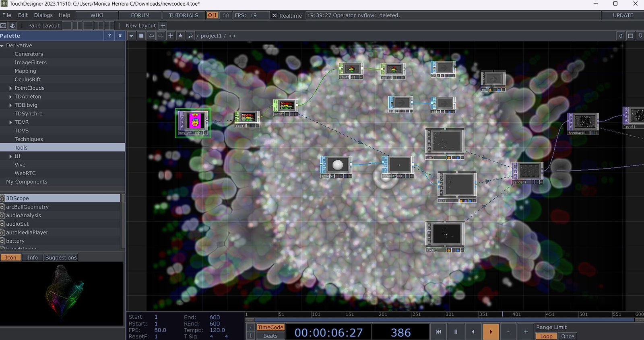
Task: Select audioAnalysis component in palette list
Action: (23, 216)
